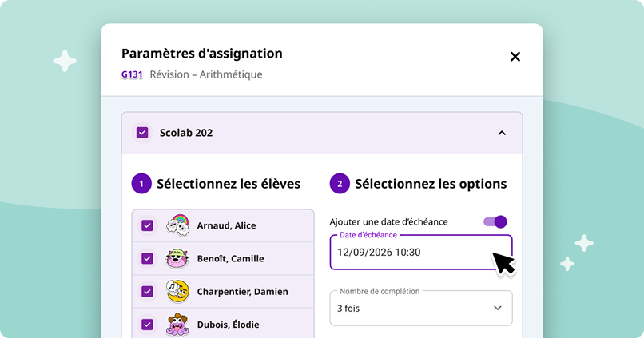The image size is (644, 339).
Task: Click the Date d'échéance input field
Action: click(x=421, y=253)
